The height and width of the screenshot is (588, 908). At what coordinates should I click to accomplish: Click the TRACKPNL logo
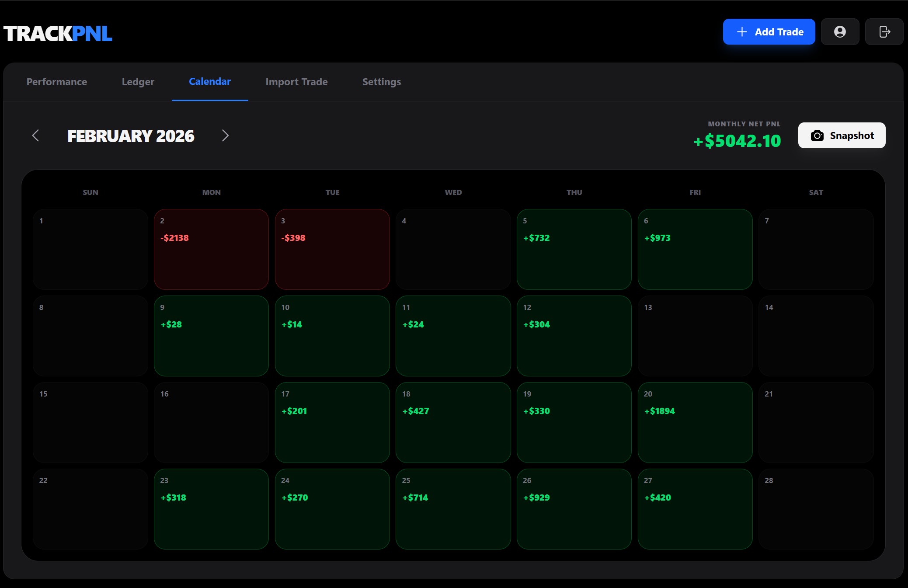(x=58, y=32)
